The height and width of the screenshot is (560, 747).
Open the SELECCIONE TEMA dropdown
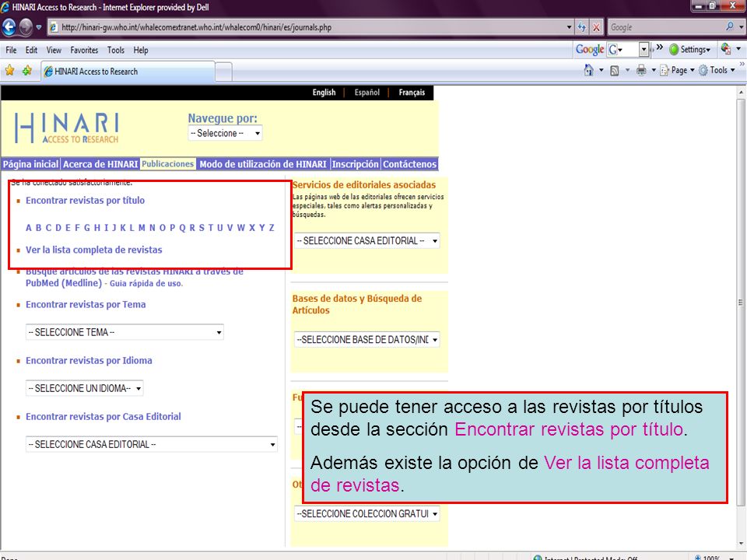click(x=124, y=332)
